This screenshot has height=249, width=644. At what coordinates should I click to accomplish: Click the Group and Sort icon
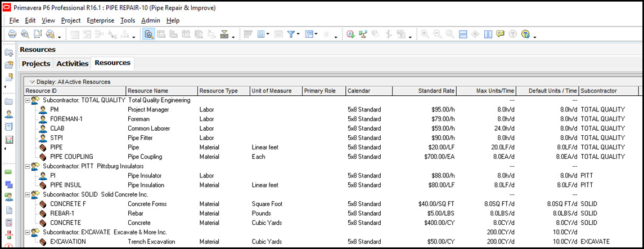pyautogui.click(x=309, y=34)
